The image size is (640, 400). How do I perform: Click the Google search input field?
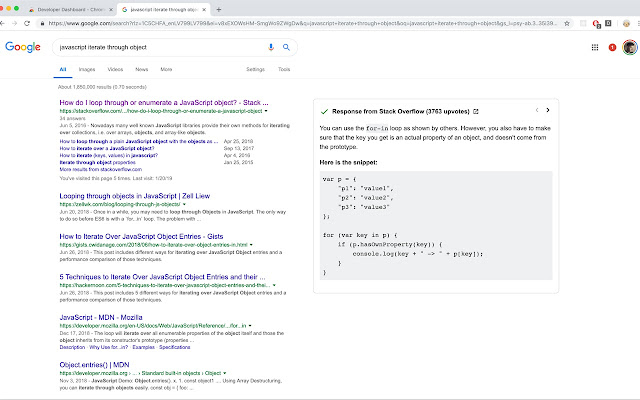pos(161,47)
